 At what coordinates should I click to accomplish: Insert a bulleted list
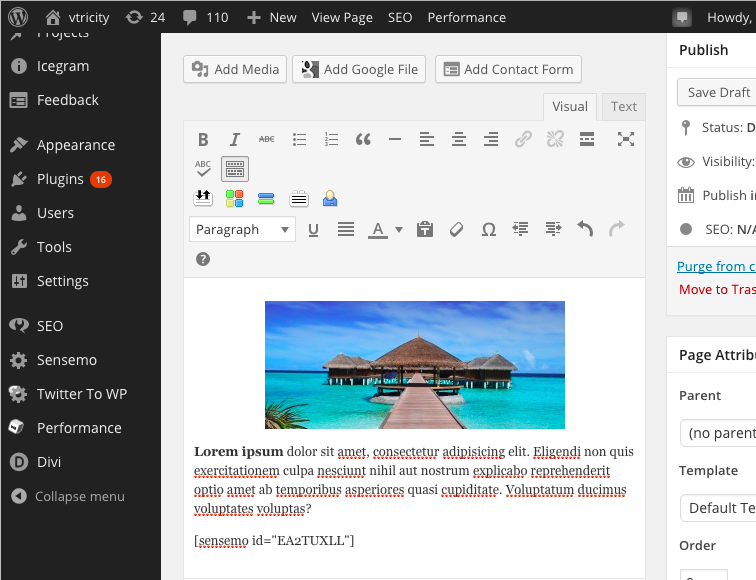click(299, 140)
